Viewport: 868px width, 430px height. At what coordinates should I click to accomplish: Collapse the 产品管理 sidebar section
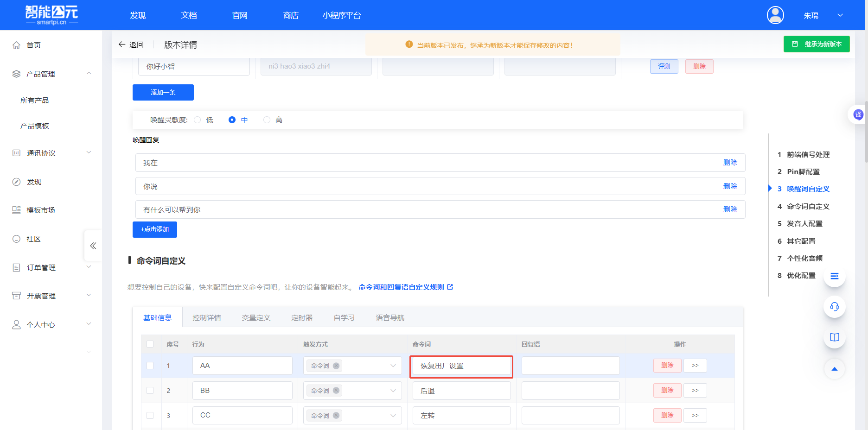[x=88, y=73]
